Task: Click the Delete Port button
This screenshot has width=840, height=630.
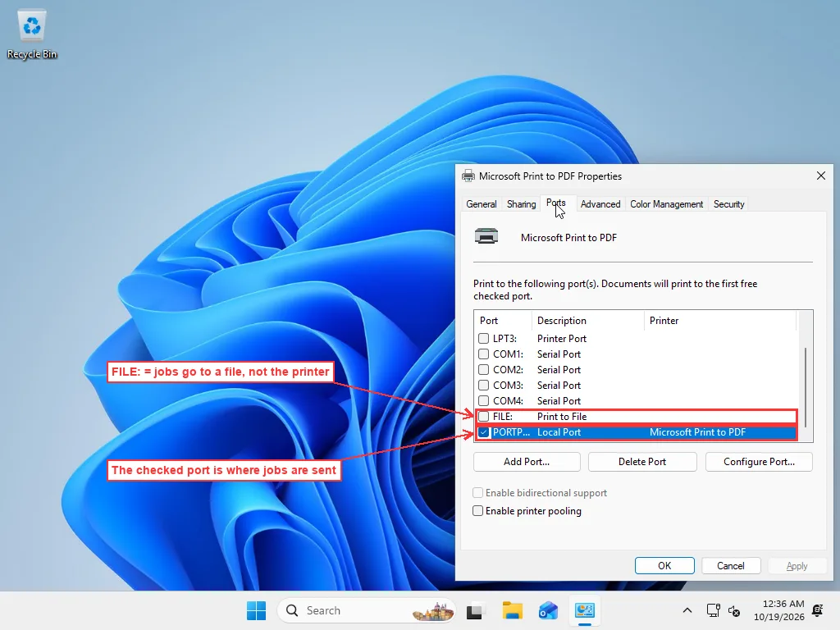Action: [642, 462]
